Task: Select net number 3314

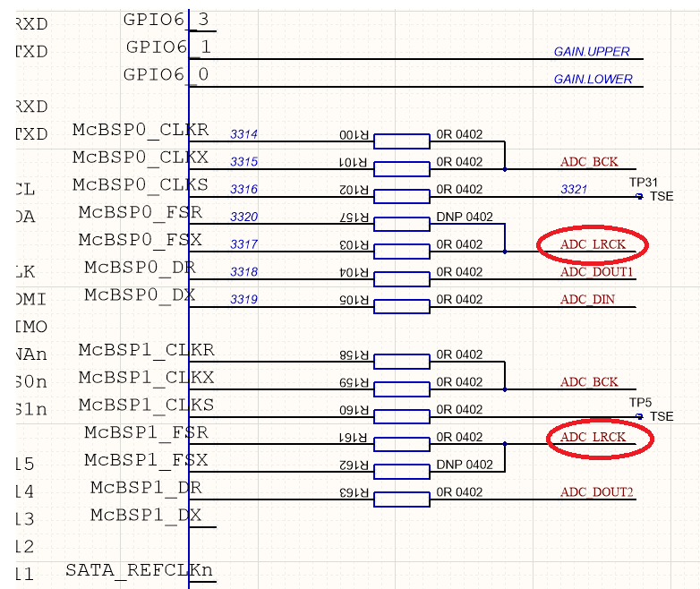Action: click(x=243, y=134)
